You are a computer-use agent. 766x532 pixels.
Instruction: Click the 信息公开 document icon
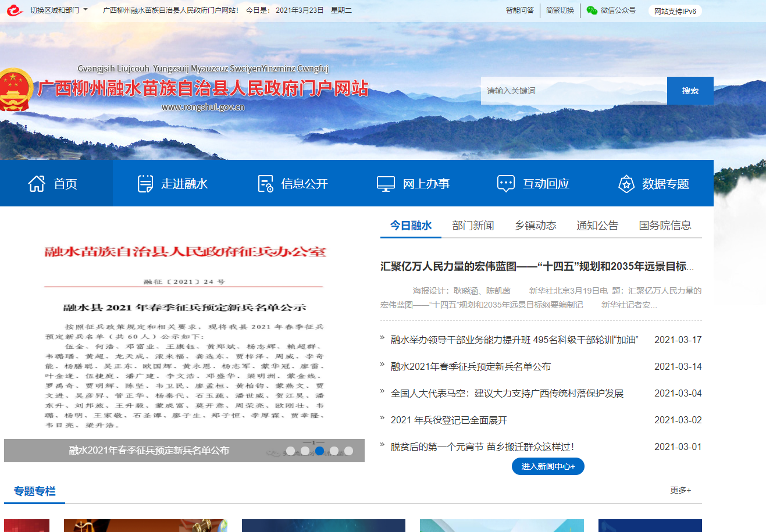265,184
